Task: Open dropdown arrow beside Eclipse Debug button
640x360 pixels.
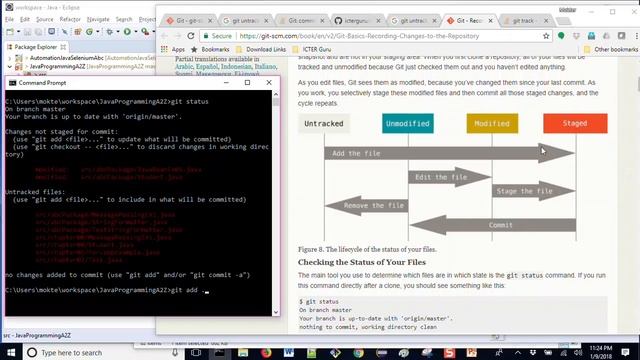Action: point(118,31)
